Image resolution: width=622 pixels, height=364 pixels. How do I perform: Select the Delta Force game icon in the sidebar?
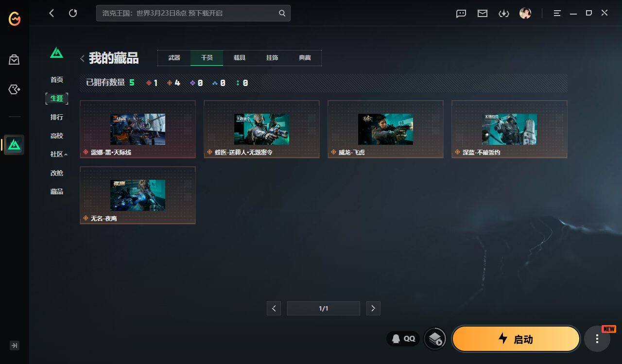click(x=14, y=145)
